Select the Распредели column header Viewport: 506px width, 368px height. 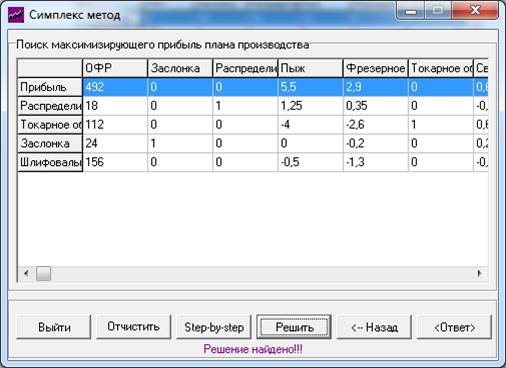[x=245, y=68]
